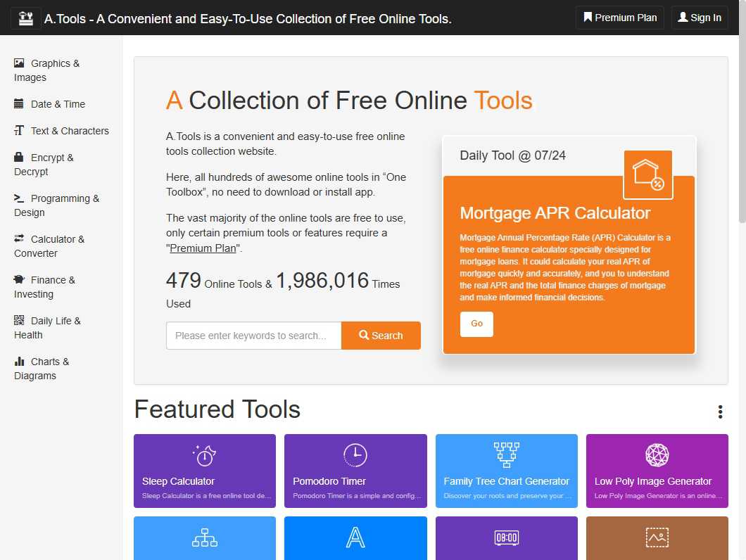The image size is (746, 560).
Task: Open the Featured Tools options menu
Action: (x=720, y=412)
